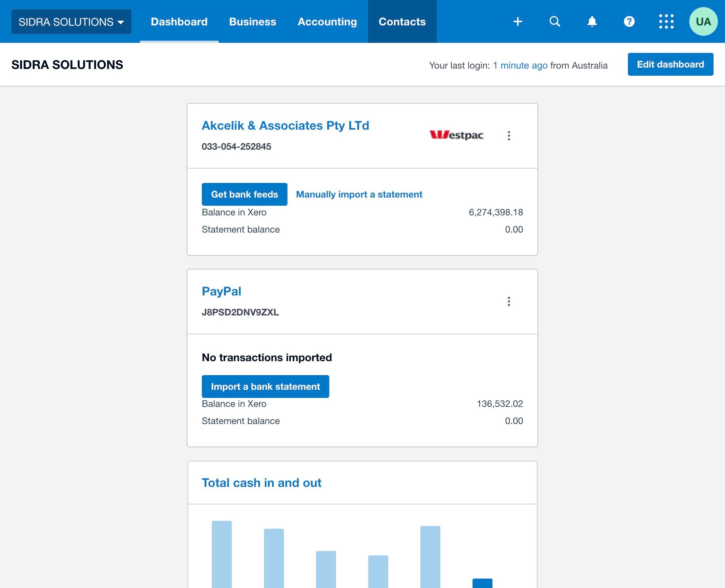Open Akcelik account three-dot options menu
Image resolution: width=725 pixels, height=588 pixels.
click(509, 136)
